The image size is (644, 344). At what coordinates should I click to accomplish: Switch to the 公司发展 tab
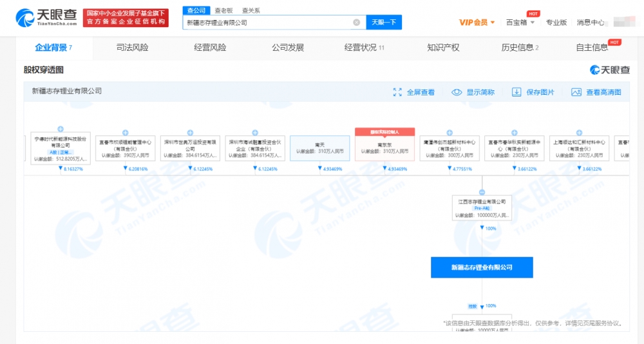[287, 48]
